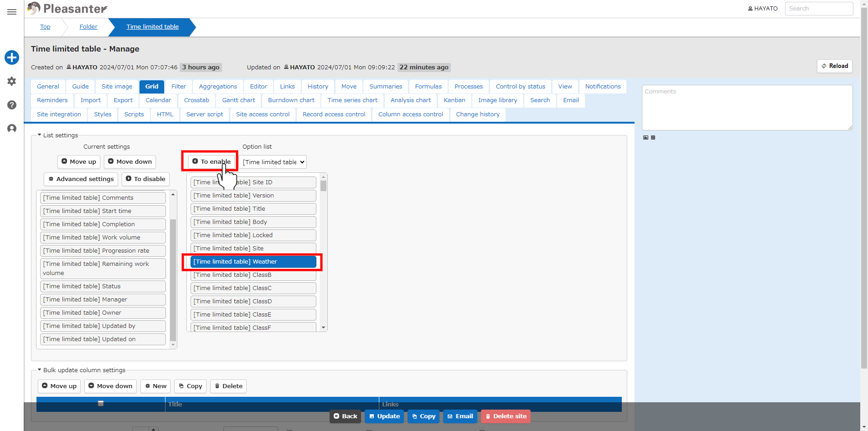This screenshot has height=431, width=868.
Task: Toggle the select-all checkbox in table header
Action: pyautogui.click(x=101, y=403)
